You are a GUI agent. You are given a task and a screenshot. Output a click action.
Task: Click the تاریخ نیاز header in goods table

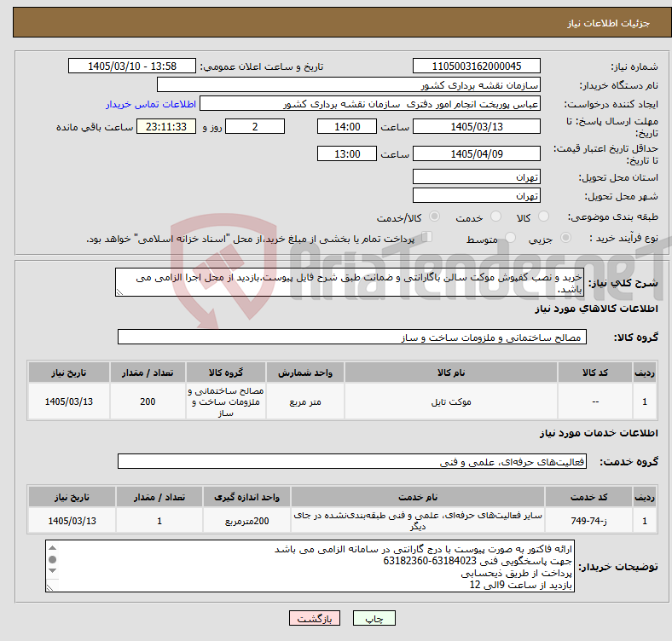click(x=68, y=372)
